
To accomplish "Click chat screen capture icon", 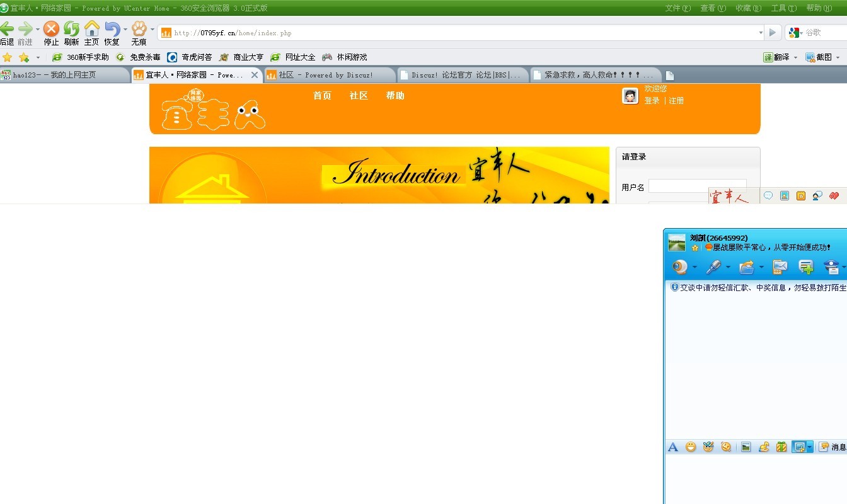I will 799,447.
